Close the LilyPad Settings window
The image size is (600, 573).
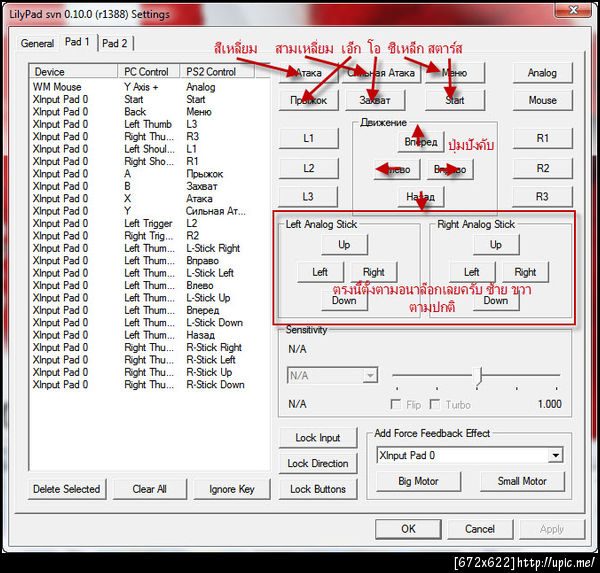tap(573, 10)
